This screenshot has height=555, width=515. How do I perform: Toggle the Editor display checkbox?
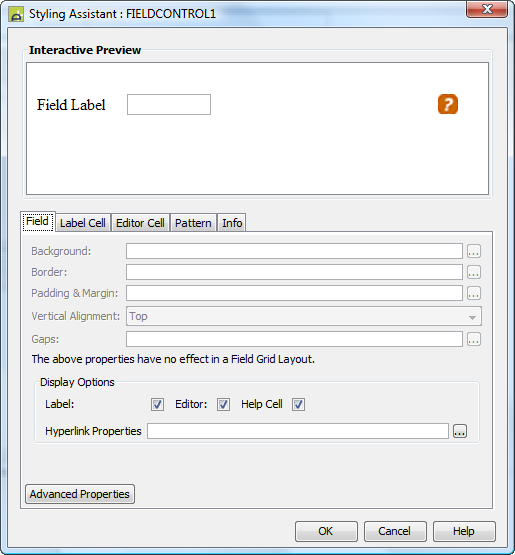click(223, 404)
